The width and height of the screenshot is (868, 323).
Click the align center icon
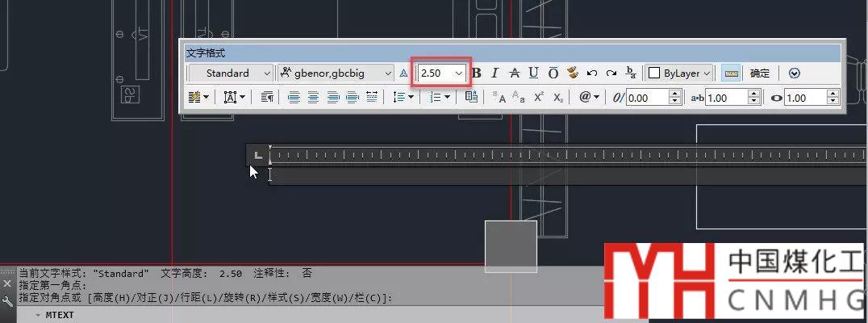313,98
